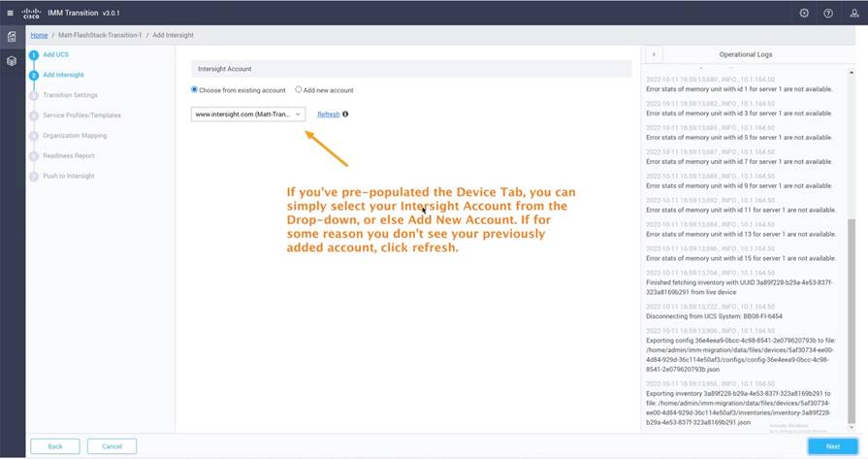
Task: Click the info icon beside Refresh
Action: [345, 115]
